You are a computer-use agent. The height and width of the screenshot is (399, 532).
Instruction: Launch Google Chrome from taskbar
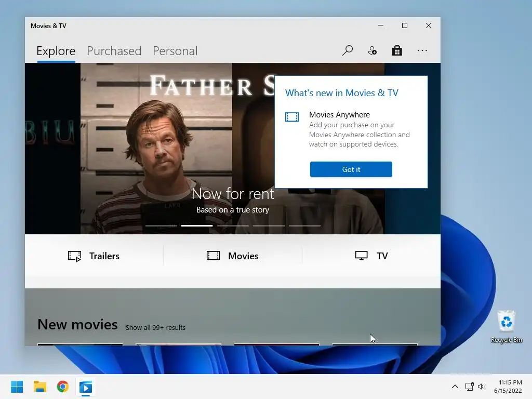pos(63,387)
